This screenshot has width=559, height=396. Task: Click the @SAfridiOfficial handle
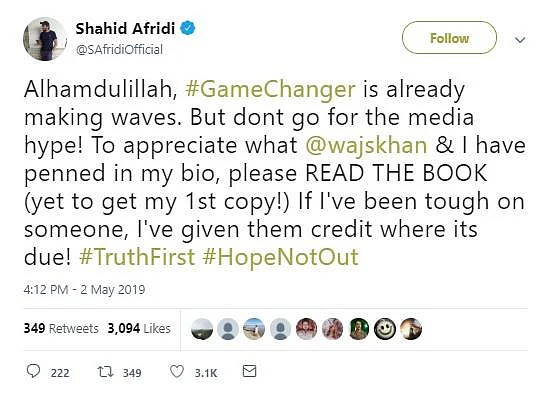pos(119,50)
